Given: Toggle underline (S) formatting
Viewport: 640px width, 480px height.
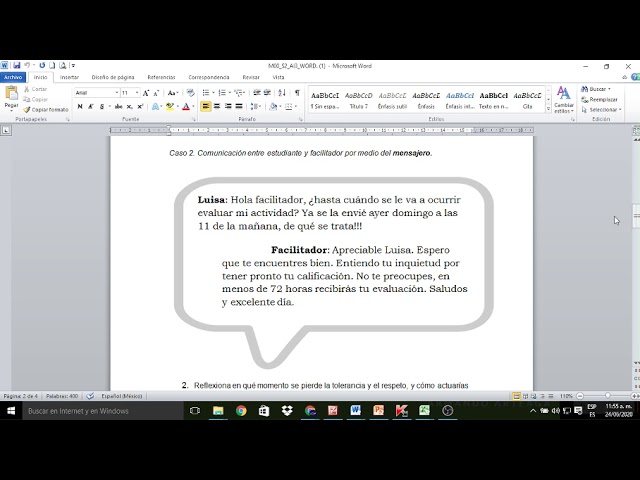Looking at the screenshot, I should point(102,107).
